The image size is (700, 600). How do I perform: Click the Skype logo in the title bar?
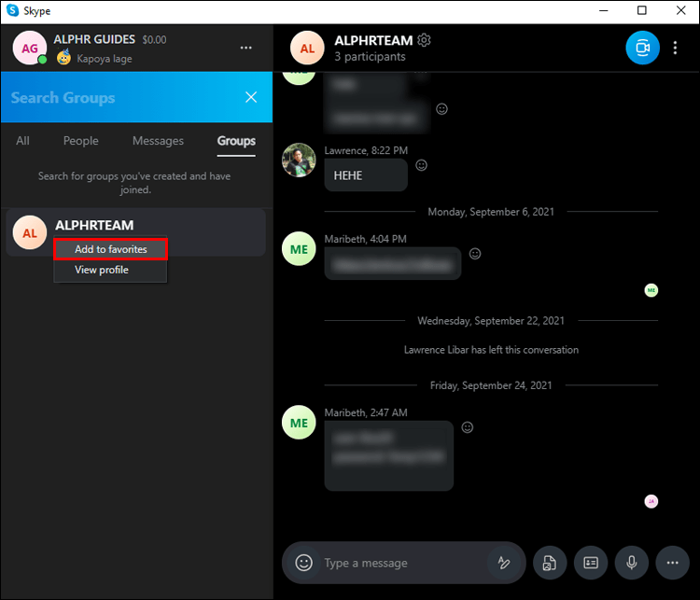pos(12,10)
